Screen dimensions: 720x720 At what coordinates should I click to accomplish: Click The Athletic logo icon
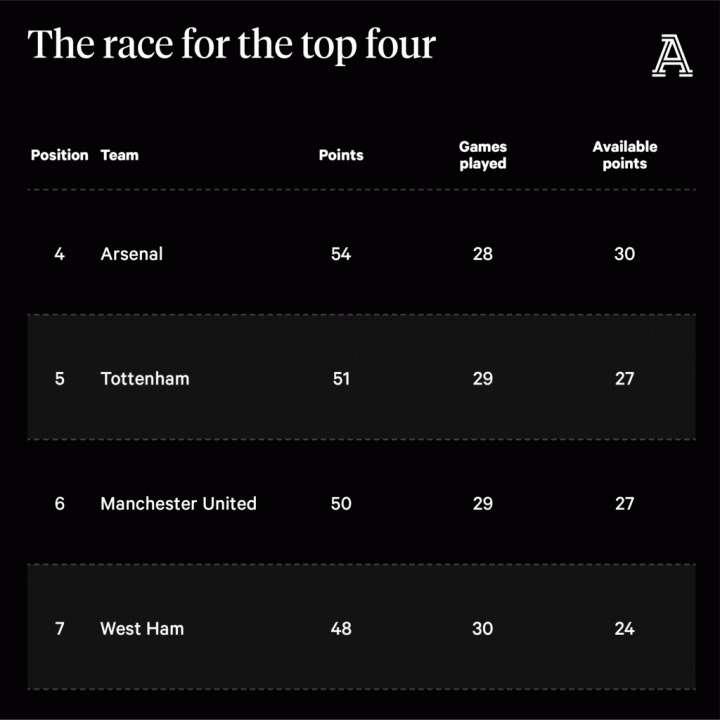(x=672, y=54)
